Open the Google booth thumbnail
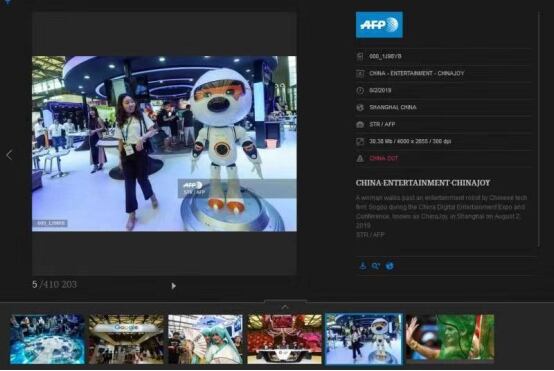This screenshot has width=554, height=371. pyautogui.click(x=126, y=339)
